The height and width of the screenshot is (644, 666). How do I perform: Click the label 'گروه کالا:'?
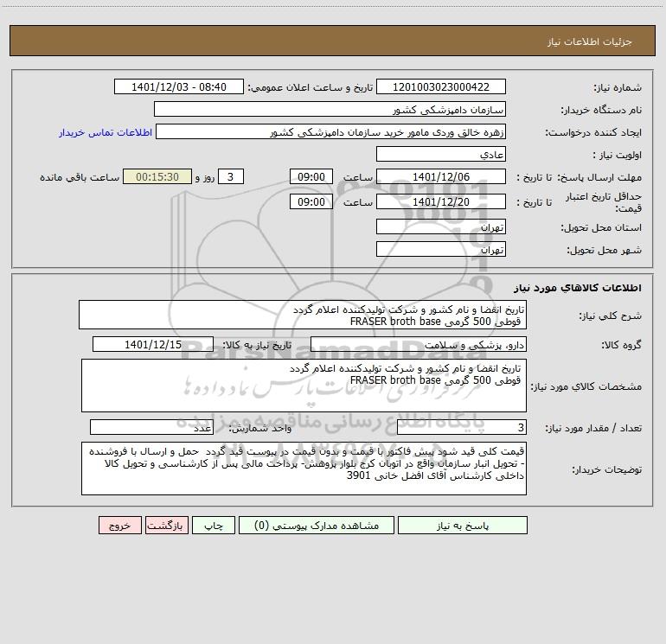[x=621, y=346]
